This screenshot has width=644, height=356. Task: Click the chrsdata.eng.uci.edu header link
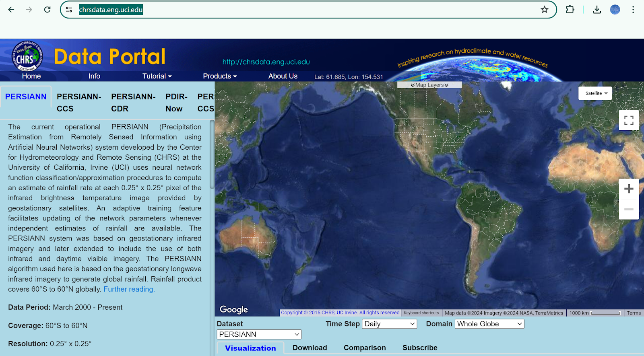[266, 62]
